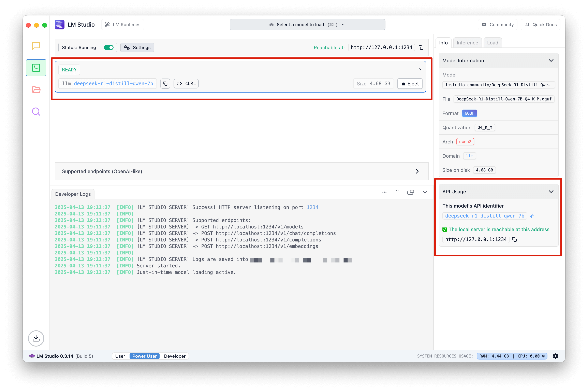
Task: Select Power User mode
Action: click(144, 356)
